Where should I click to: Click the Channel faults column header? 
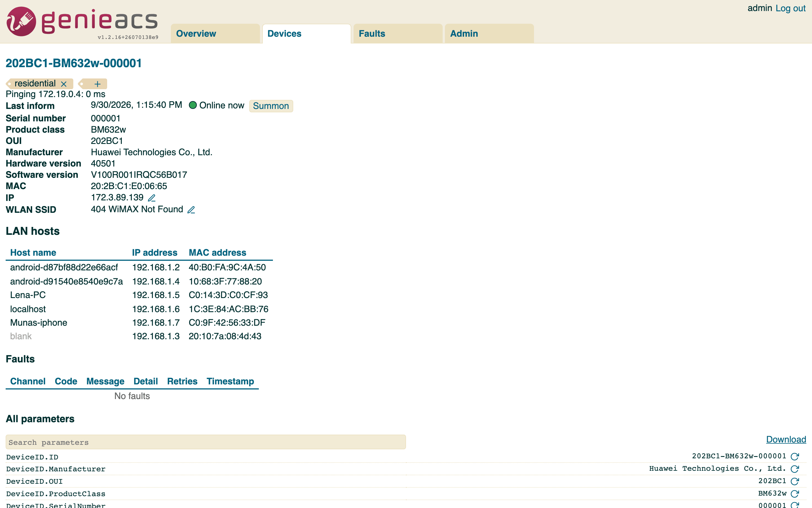click(x=28, y=381)
